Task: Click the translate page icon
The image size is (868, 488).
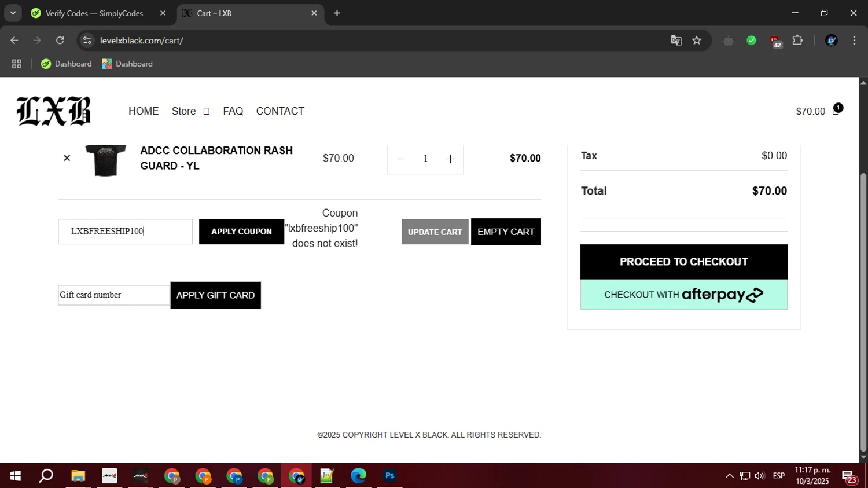Action: (676, 41)
